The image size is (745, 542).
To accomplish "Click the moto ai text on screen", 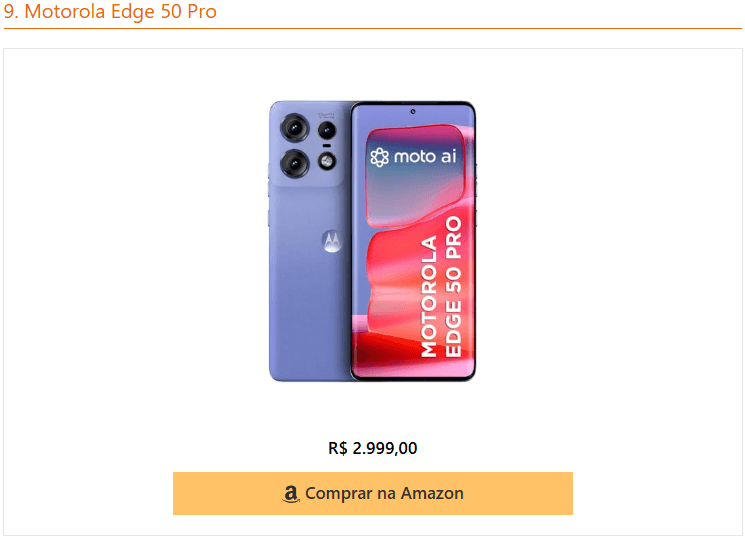I will click(425, 156).
